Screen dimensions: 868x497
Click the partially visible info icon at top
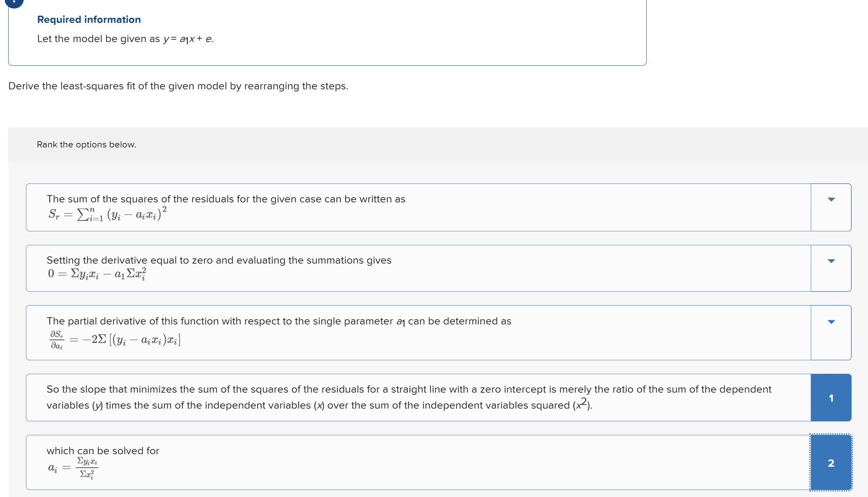(14, 3)
